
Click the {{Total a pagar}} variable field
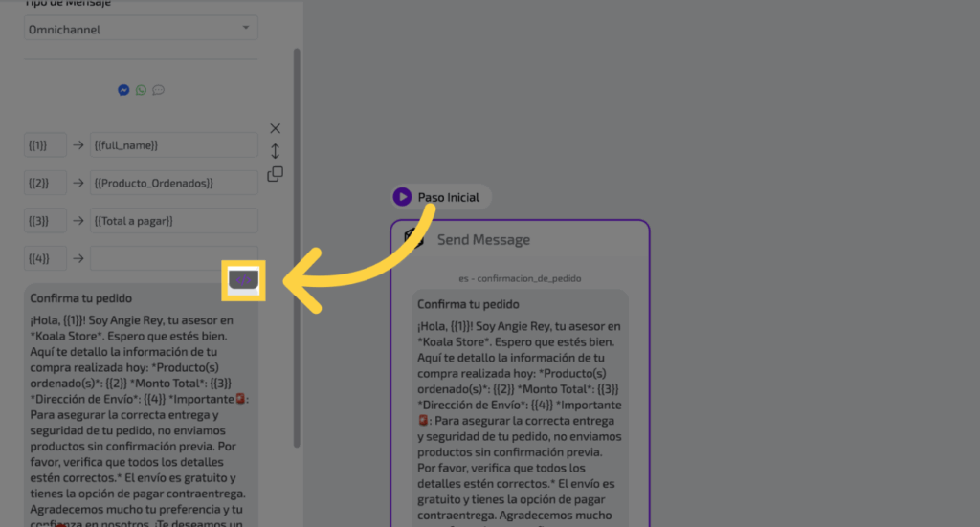coord(173,221)
